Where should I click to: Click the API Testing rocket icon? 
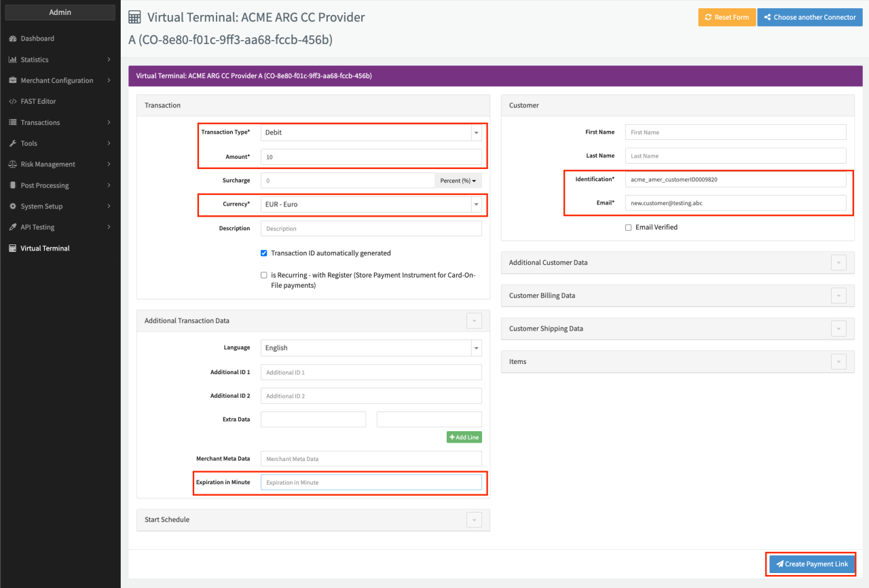(12, 227)
